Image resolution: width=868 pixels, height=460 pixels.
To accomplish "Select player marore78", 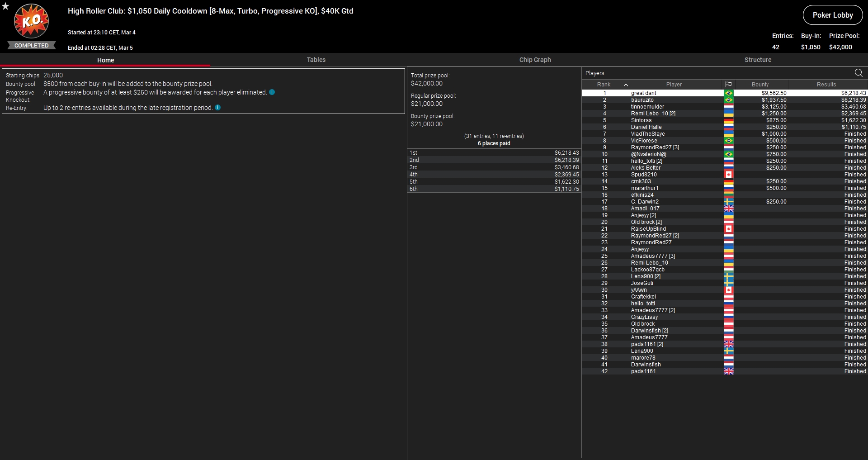I will point(724,358).
